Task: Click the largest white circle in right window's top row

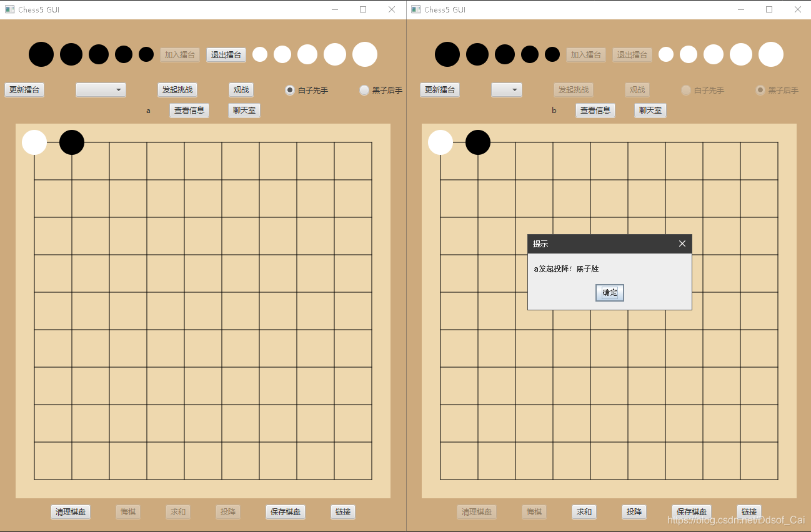Action: click(x=771, y=54)
